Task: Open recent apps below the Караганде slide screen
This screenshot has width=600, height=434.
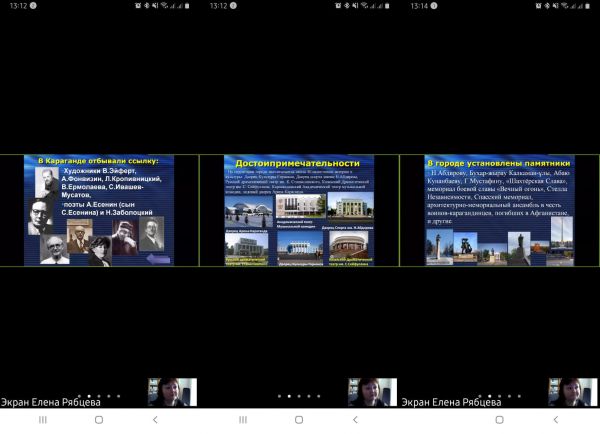Action: point(42,420)
